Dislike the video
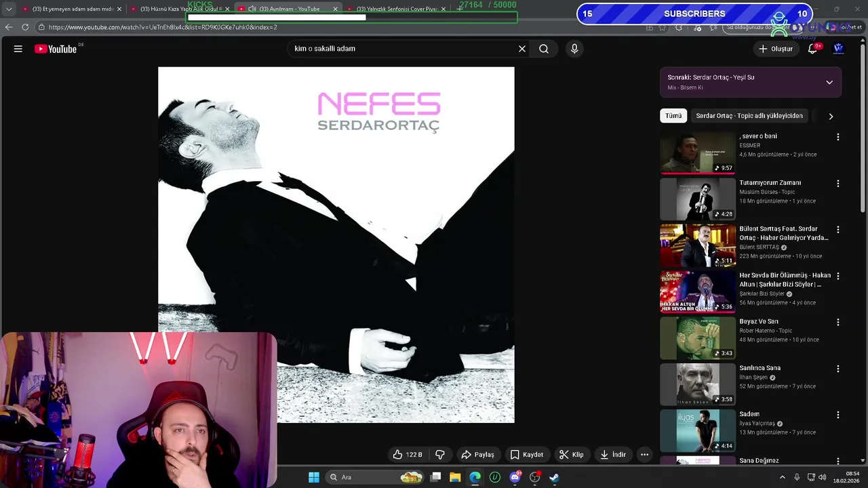This screenshot has width=868, height=488. (440, 455)
